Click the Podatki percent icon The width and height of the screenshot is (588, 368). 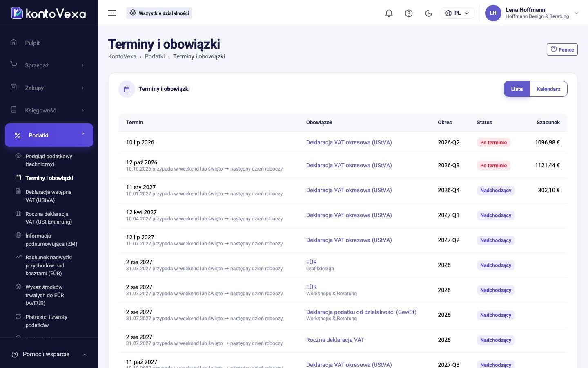pos(18,135)
